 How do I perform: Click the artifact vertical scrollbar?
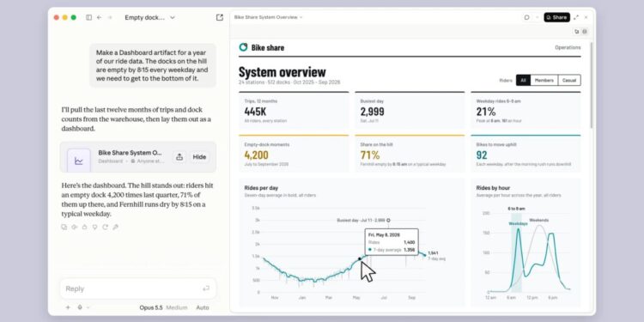[592, 85]
